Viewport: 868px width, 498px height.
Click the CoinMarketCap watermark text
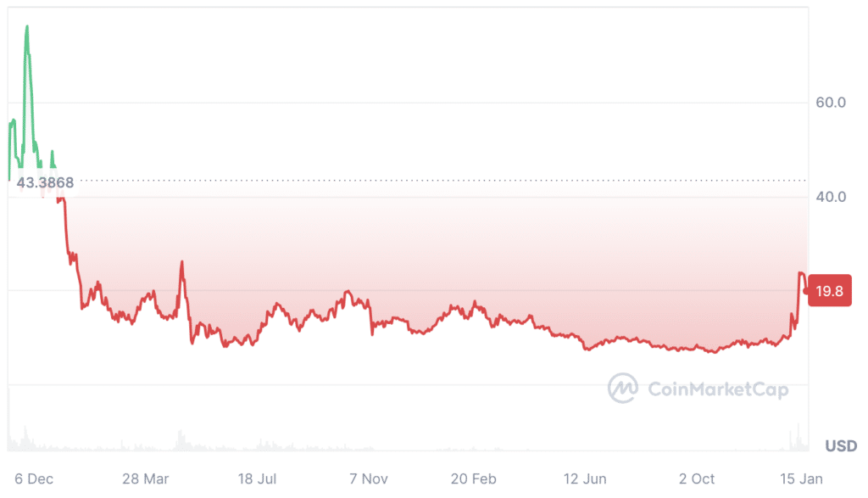coord(717,389)
